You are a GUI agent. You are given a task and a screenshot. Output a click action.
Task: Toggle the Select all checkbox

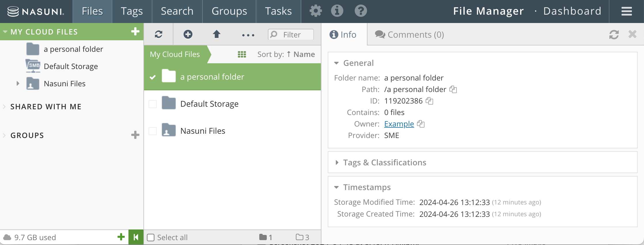(x=151, y=237)
